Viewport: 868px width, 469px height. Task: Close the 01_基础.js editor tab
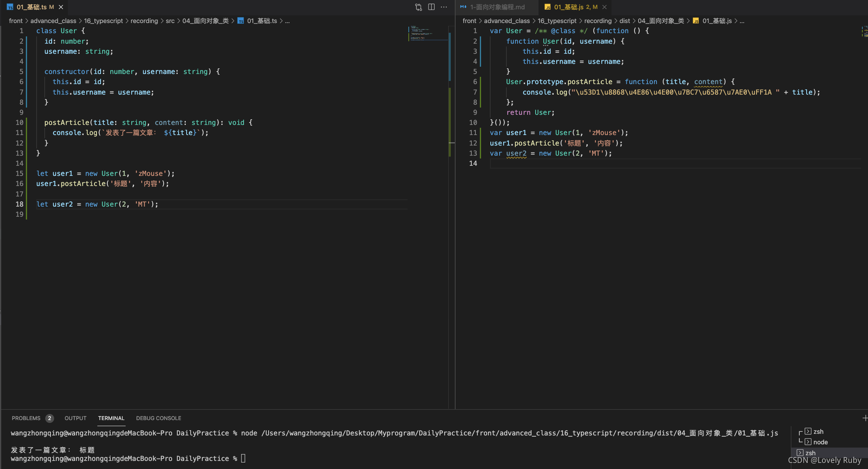(605, 7)
